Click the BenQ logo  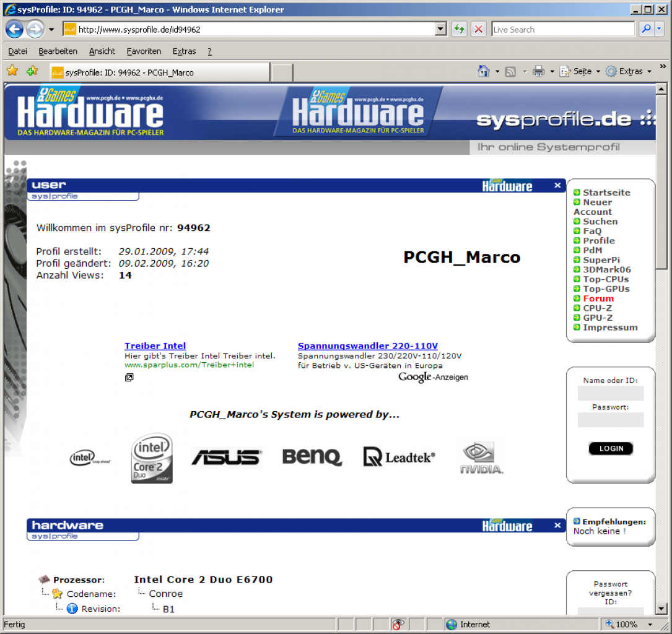coord(312,457)
